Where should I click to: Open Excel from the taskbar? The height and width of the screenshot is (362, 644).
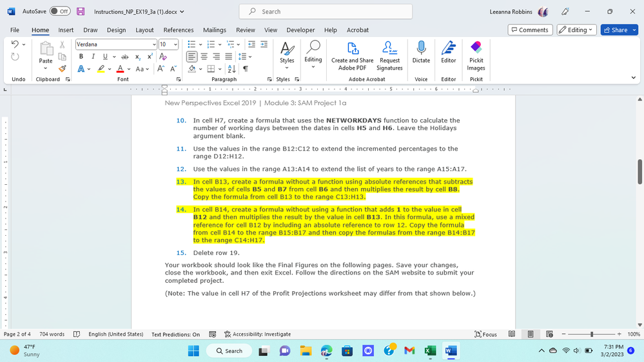click(x=430, y=350)
